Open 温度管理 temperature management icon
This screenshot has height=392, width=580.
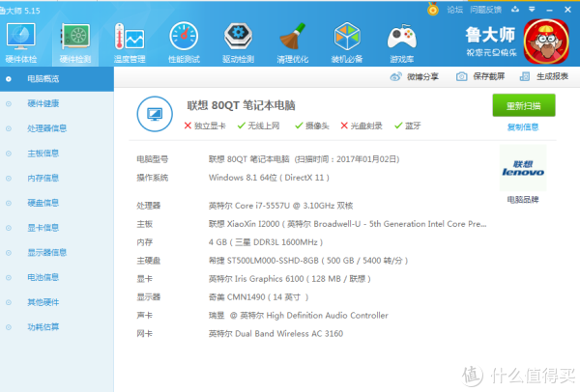tap(130, 37)
